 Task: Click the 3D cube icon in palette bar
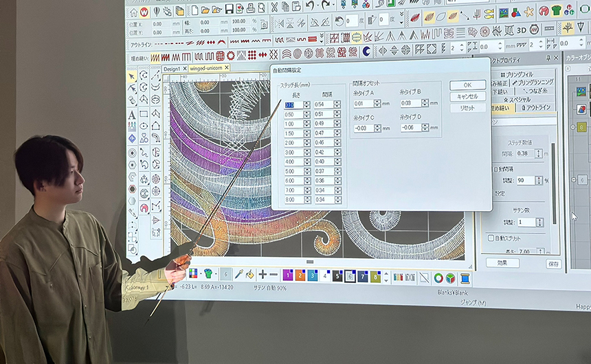coord(451,278)
